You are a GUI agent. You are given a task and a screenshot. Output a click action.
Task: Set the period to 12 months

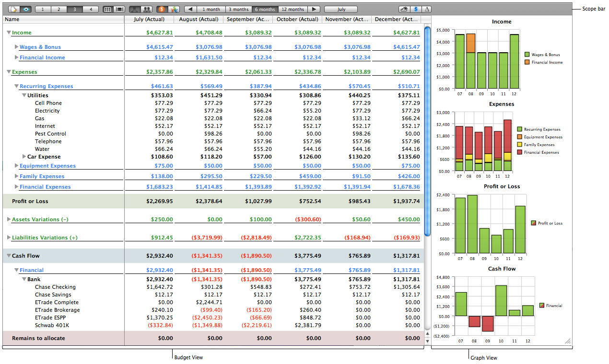point(293,9)
